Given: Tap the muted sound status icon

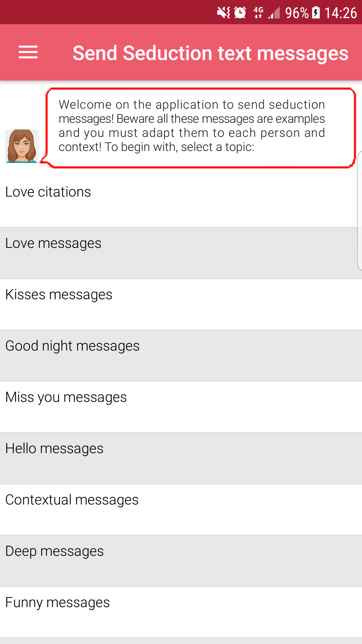Looking at the screenshot, I should 224,13.
